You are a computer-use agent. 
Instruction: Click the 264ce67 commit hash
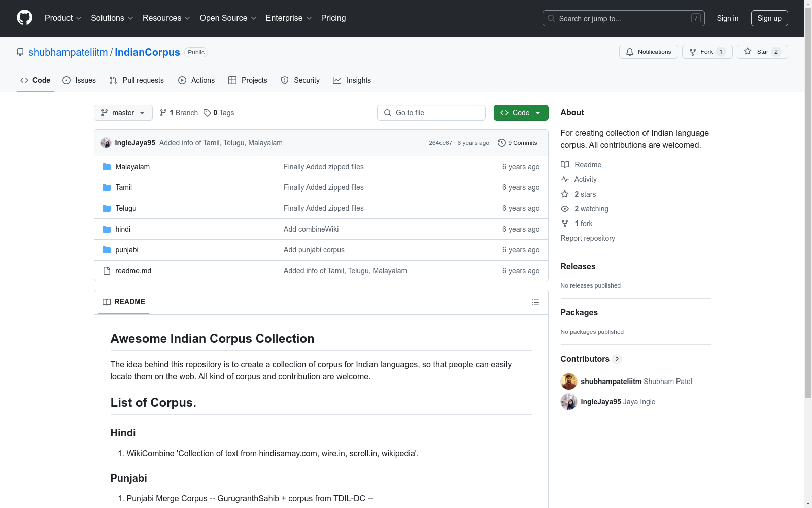tap(441, 143)
